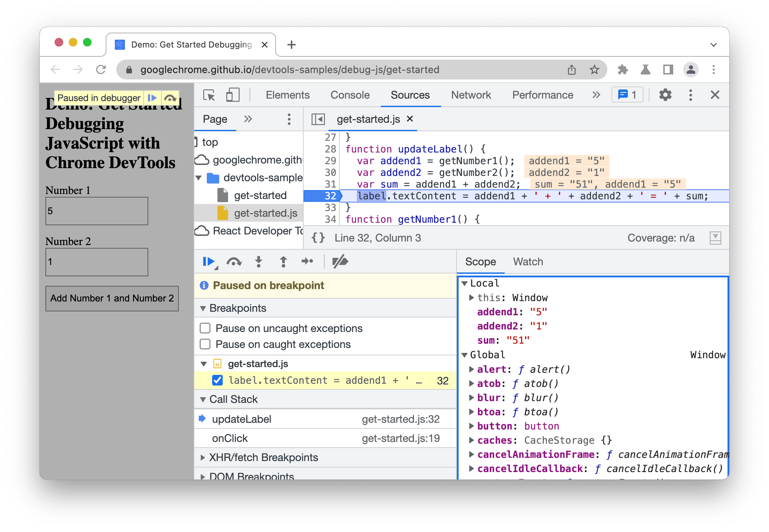The image size is (769, 532).
Task: Switch to the Console tab
Action: point(349,96)
